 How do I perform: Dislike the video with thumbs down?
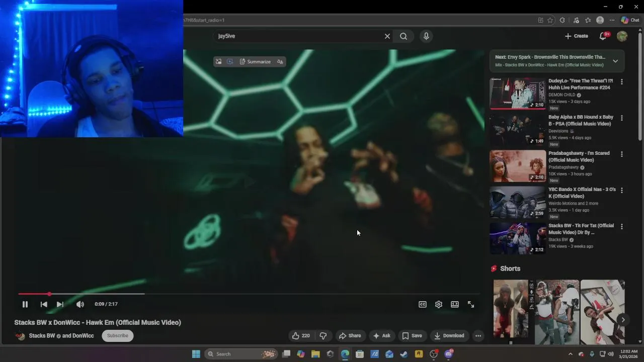[323, 336]
